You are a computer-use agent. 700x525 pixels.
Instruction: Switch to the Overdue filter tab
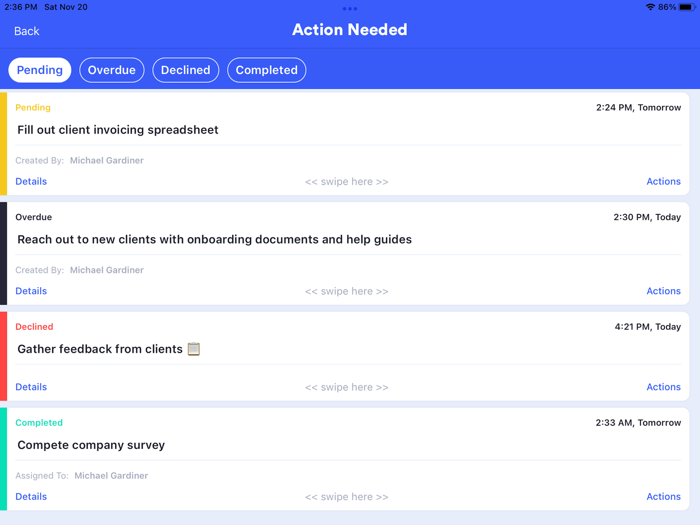[112, 70]
